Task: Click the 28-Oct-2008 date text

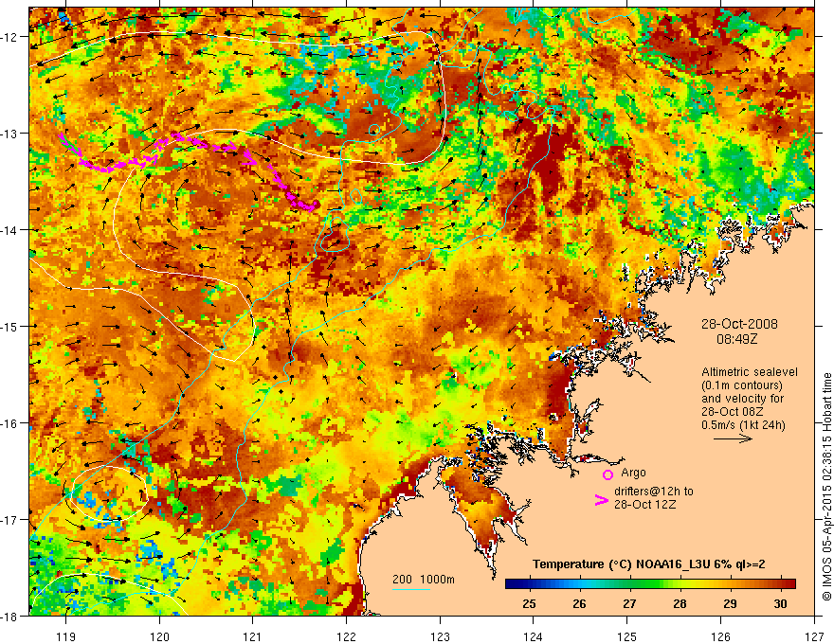Action: [x=739, y=324]
